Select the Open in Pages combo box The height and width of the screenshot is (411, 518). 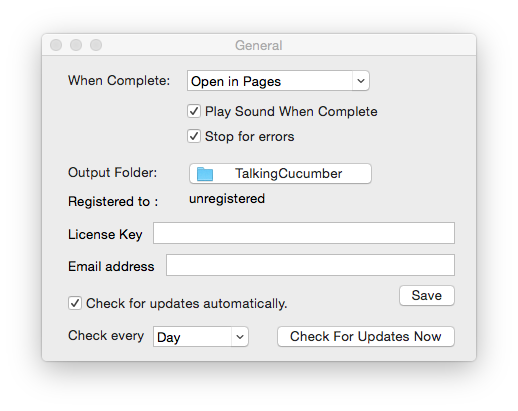tap(278, 81)
